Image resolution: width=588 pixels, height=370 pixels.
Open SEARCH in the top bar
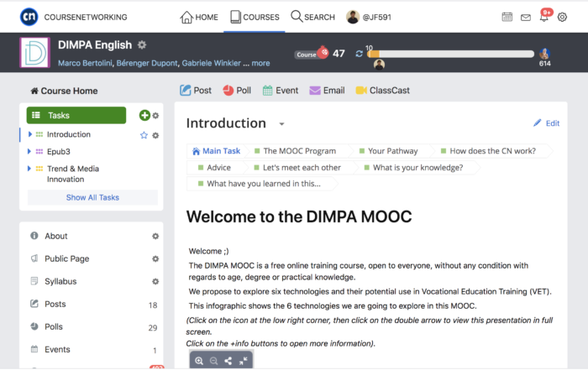(x=312, y=18)
